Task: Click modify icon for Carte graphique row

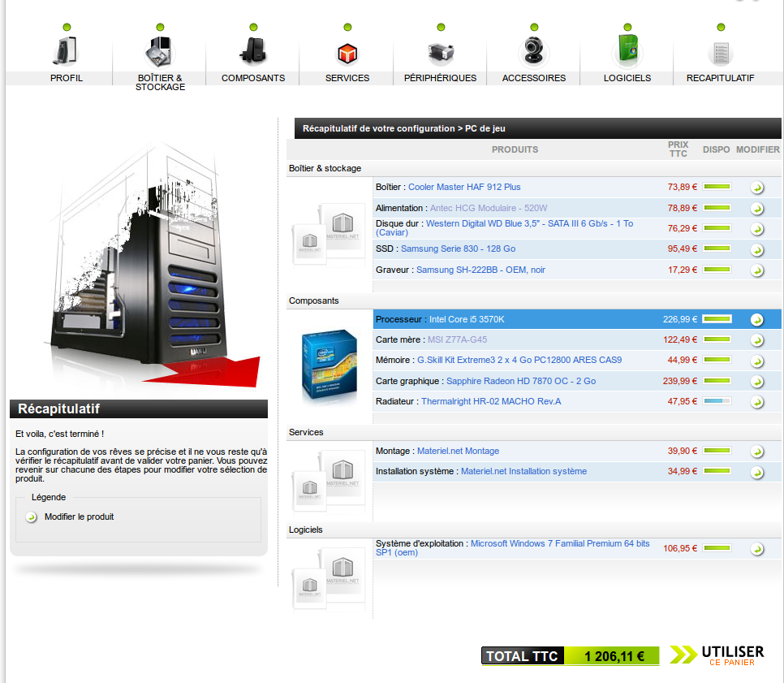Action: click(x=756, y=381)
